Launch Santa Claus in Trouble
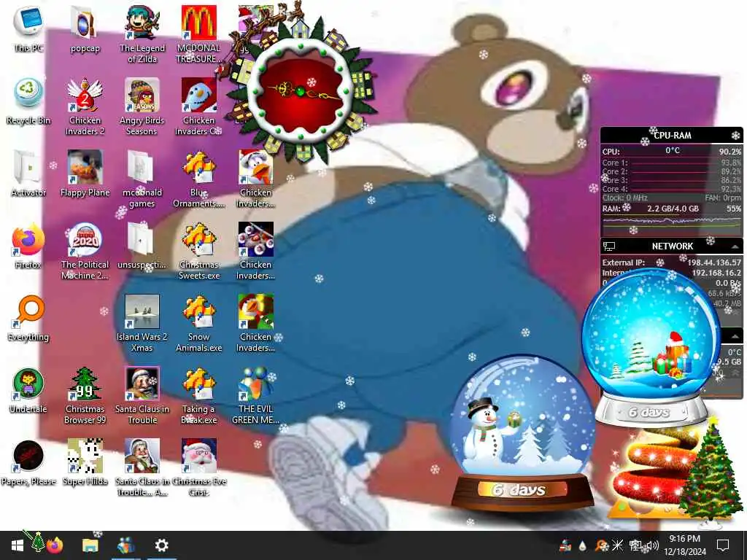This screenshot has height=560, width=747. tap(142, 396)
